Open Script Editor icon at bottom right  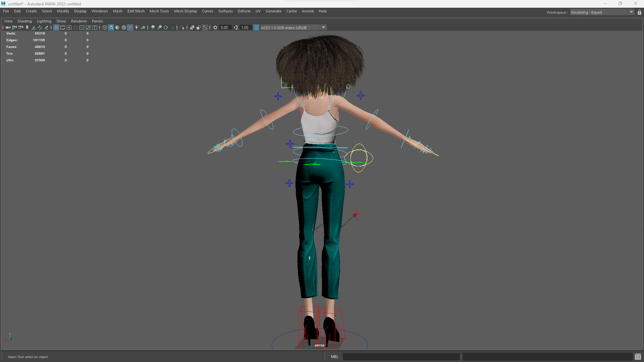(x=638, y=357)
